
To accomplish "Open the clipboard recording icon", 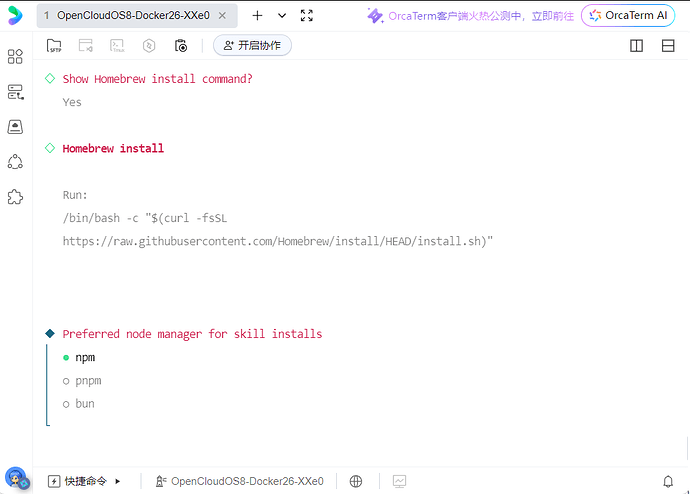I will 181,45.
